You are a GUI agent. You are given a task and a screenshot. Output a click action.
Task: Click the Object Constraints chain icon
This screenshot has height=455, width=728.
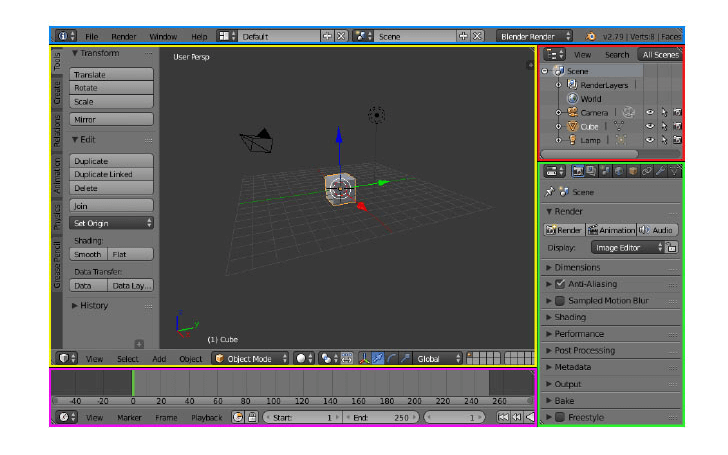tap(647, 171)
